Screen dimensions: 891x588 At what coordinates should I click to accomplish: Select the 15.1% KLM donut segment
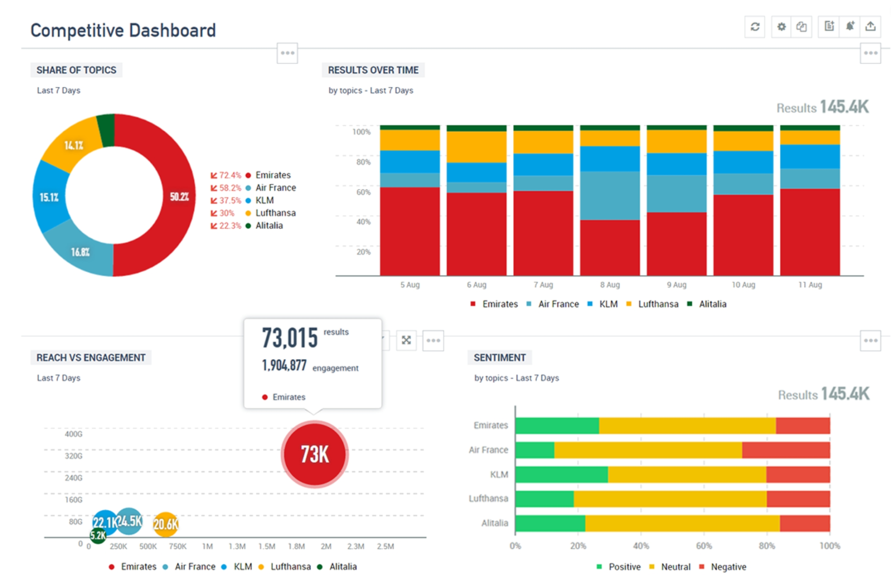[x=49, y=197]
